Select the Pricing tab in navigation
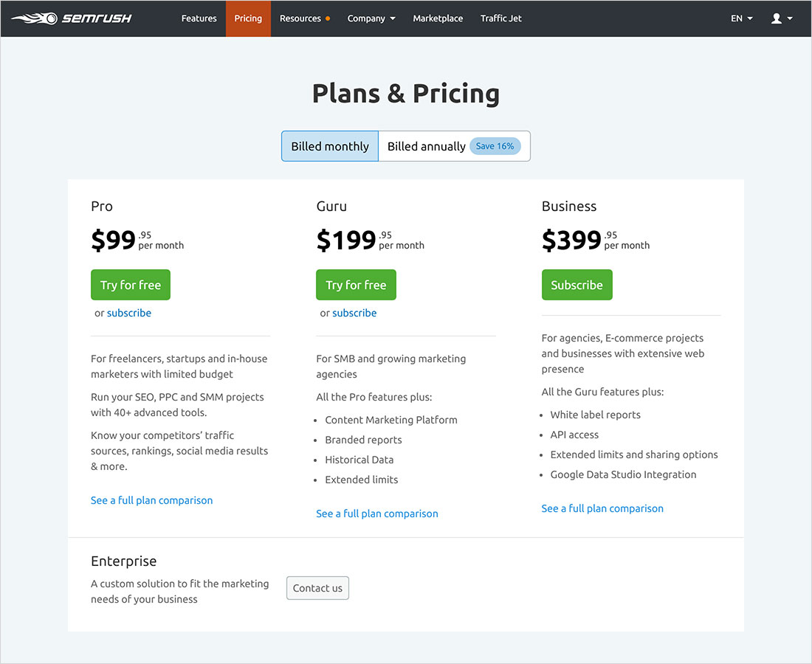812x664 pixels. coord(248,18)
